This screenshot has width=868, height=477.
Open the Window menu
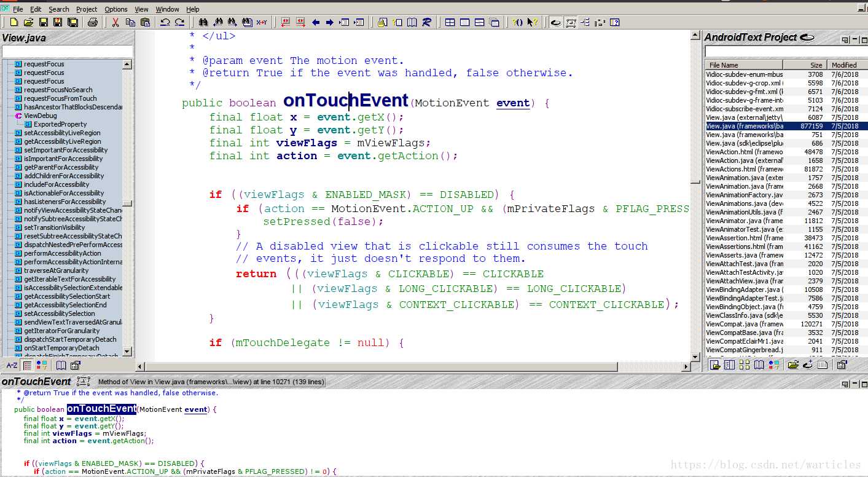pyautogui.click(x=167, y=9)
